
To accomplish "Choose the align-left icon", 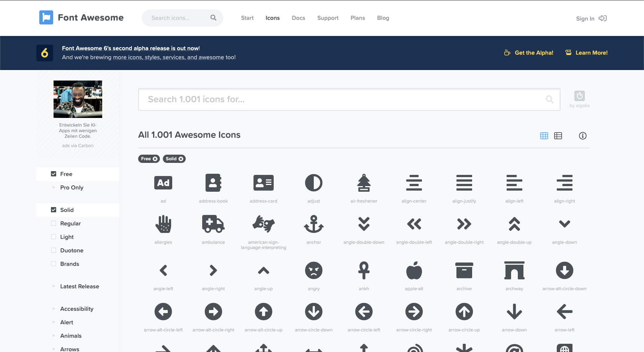I will [514, 183].
